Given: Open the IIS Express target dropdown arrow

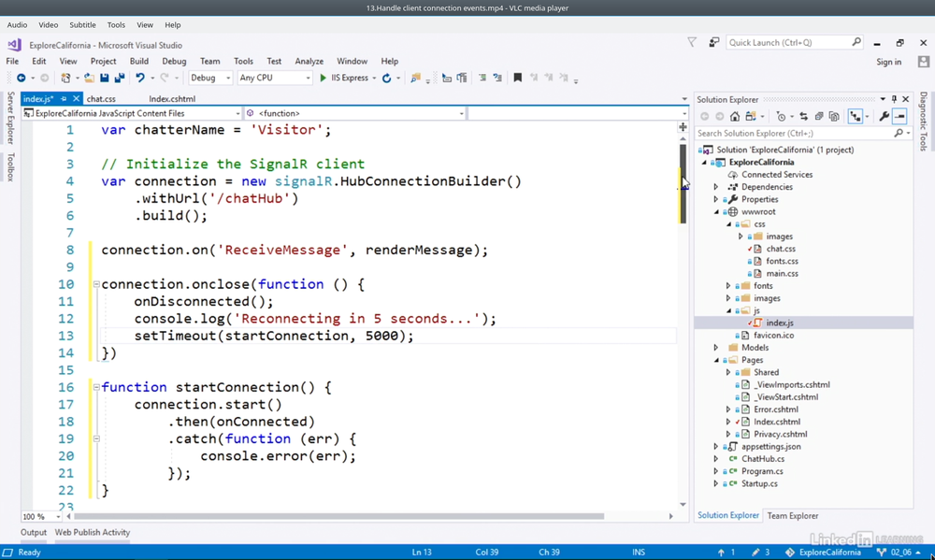Looking at the screenshot, I should tap(375, 79).
